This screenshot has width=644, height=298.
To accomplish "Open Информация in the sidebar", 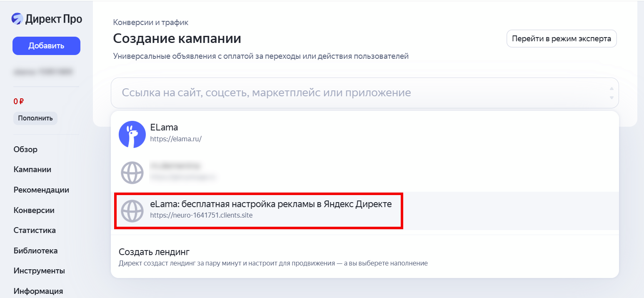I will pos(38,291).
